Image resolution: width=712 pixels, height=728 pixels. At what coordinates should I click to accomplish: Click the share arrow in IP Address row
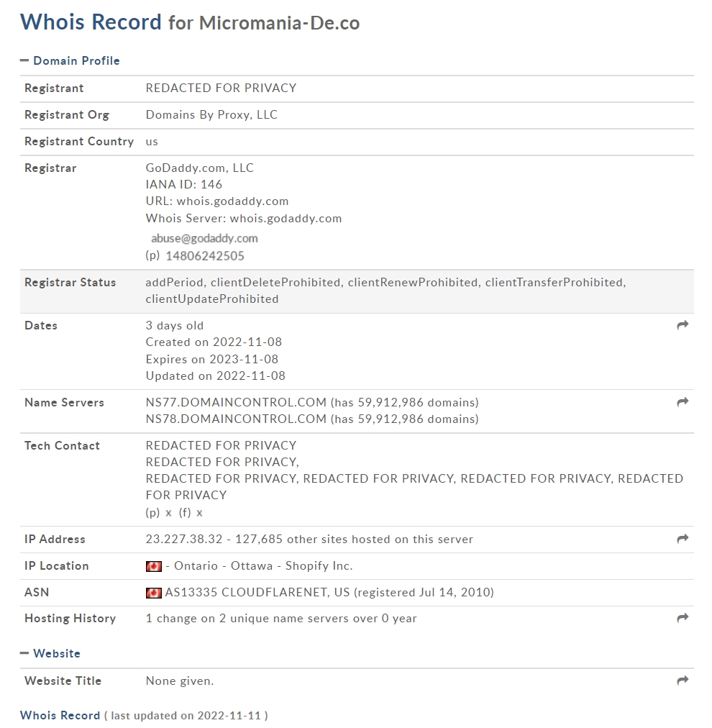(x=683, y=539)
